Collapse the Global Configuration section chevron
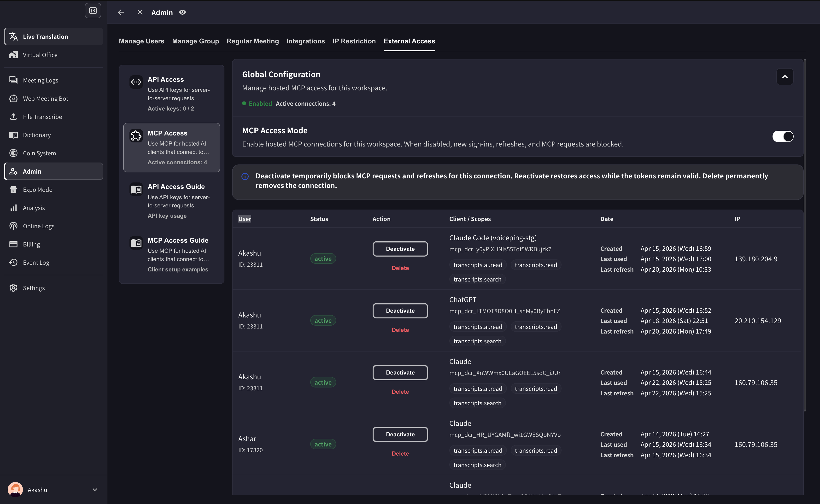 pos(785,77)
